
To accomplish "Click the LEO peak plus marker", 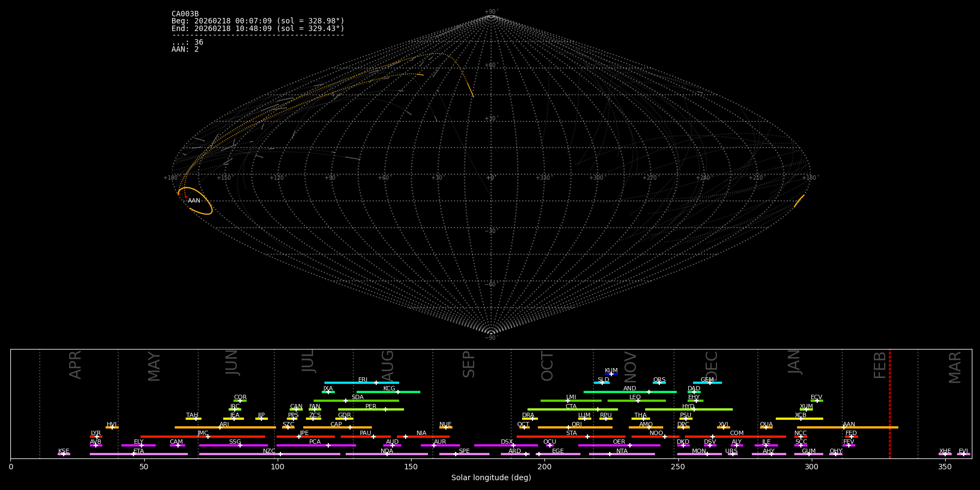I will coord(638,401).
